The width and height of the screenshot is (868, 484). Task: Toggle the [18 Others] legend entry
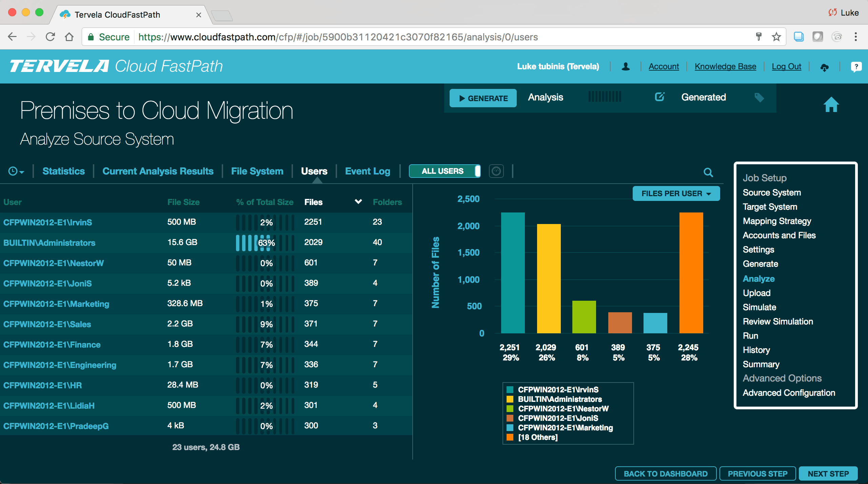point(537,438)
